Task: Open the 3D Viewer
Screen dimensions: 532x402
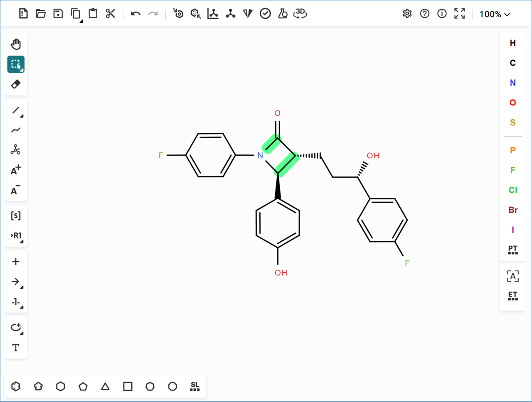Action: pyautogui.click(x=300, y=14)
